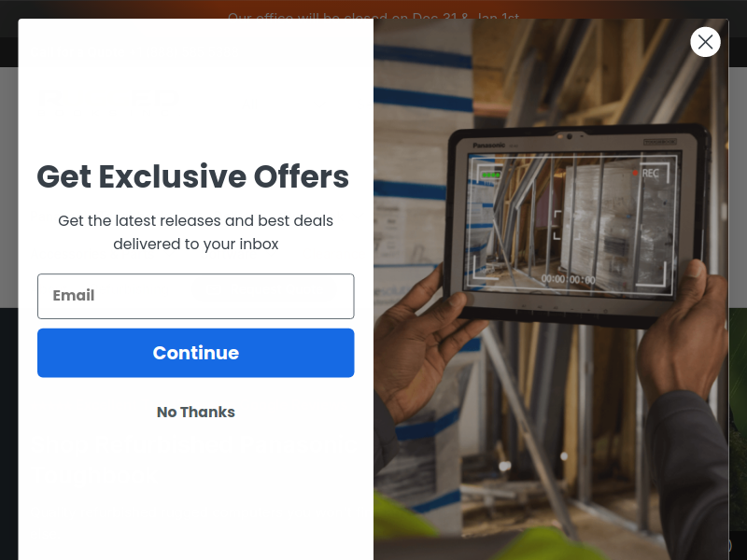Click the green battery icon on tablet screen
This screenshot has width=747, height=560.
click(x=490, y=175)
